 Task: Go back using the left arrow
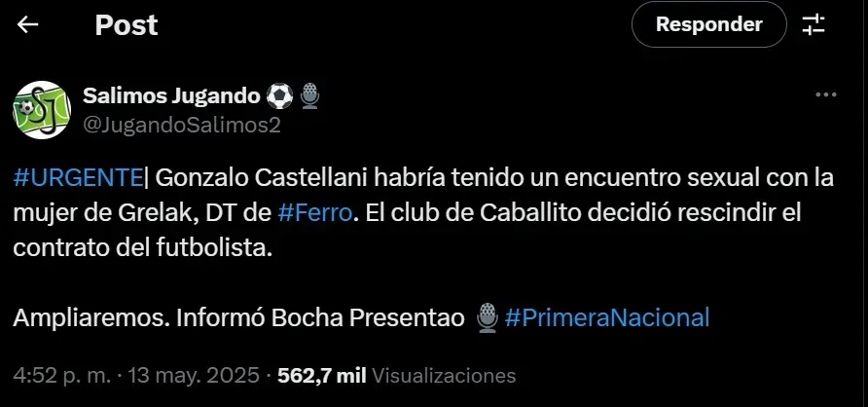point(27,24)
